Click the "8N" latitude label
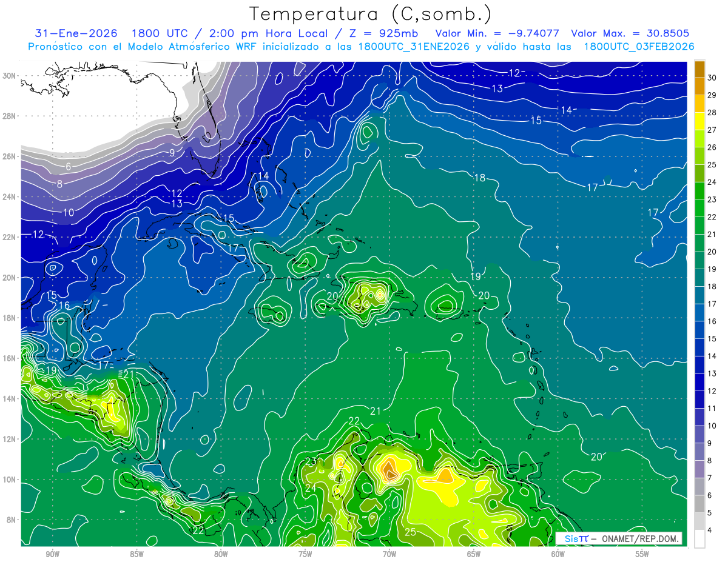Screen dimensions: 728x562 12,520
